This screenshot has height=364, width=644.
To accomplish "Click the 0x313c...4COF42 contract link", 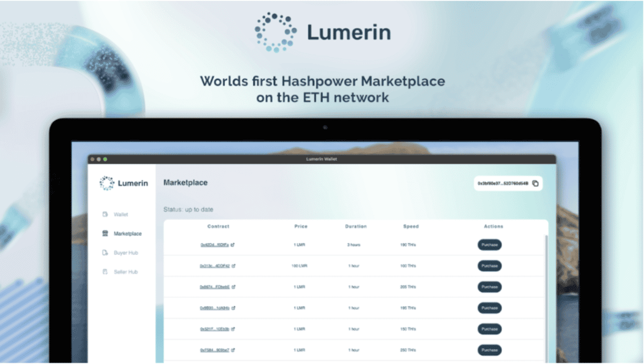I will [214, 266].
